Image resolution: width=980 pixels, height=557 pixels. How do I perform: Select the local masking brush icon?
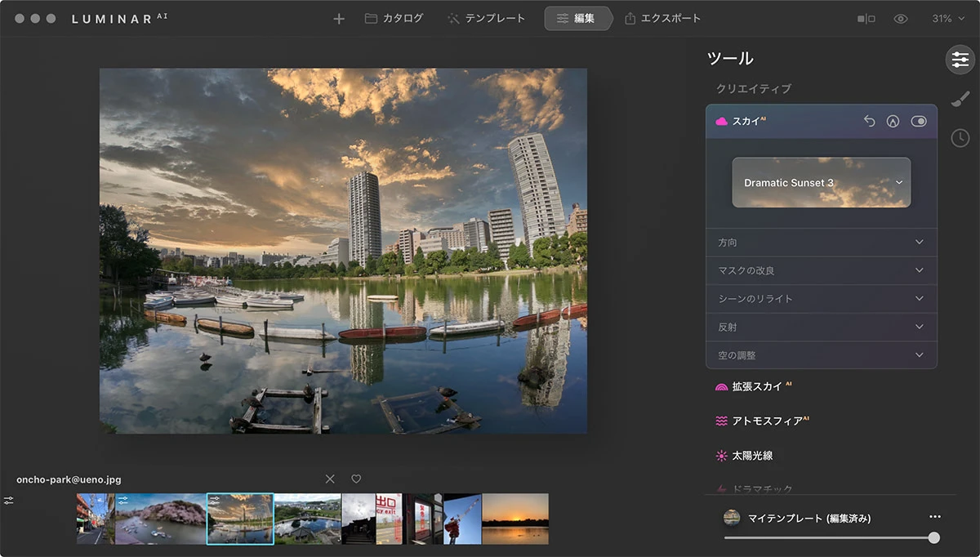[x=960, y=99]
